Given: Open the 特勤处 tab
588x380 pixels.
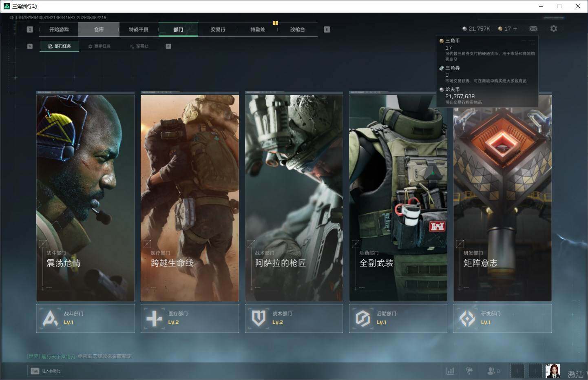Looking at the screenshot, I should tap(258, 29).
